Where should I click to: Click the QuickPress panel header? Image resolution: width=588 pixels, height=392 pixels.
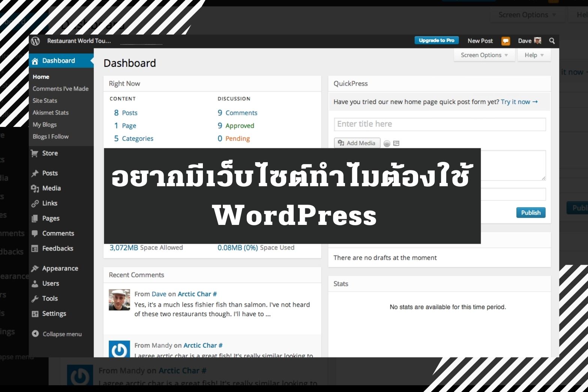click(439, 84)
